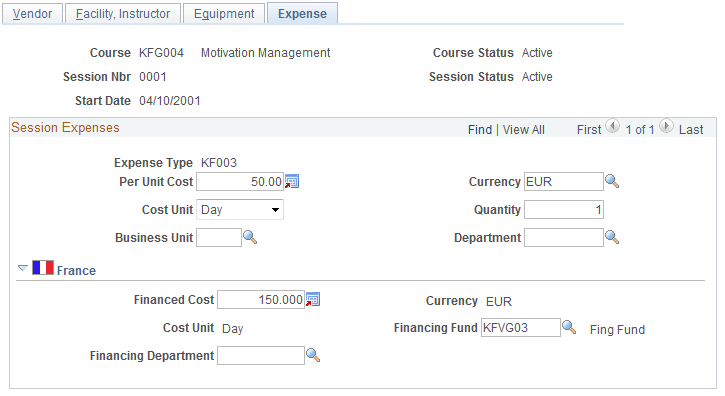Click the Course Status Active value
The height and width of the screenshot is (396, 725).
click(x=537, y=53)
